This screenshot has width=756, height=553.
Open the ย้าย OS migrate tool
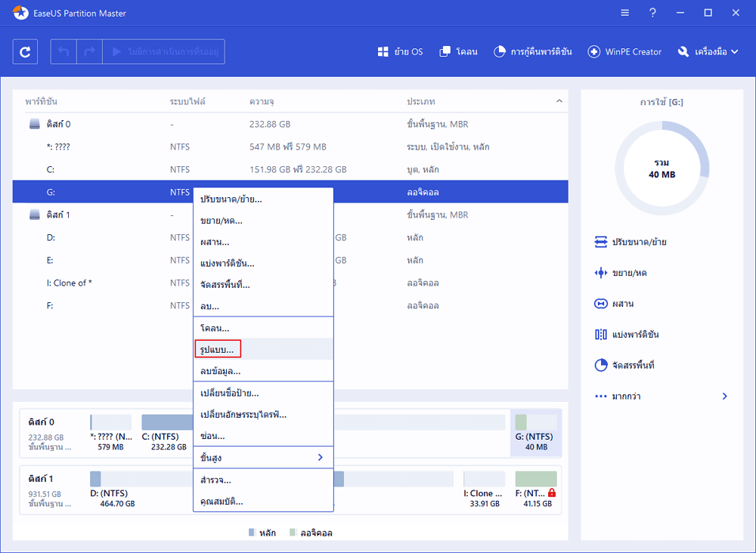(x=400, y=51)
